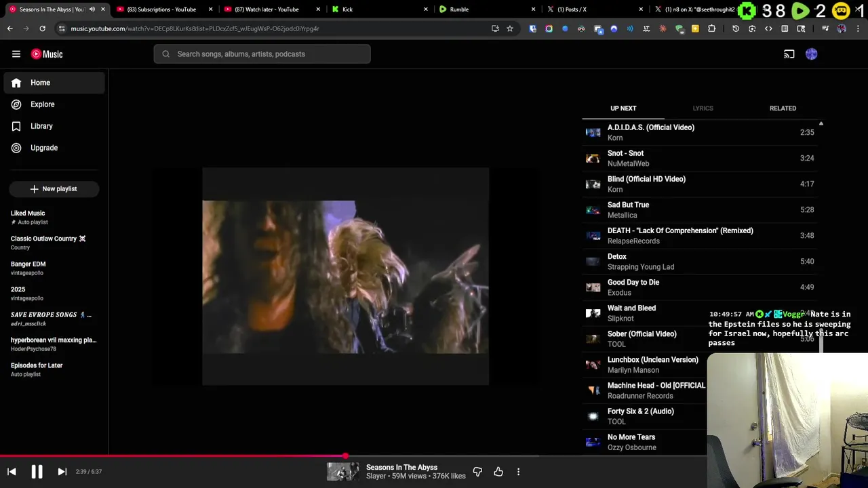
Task: Play Lunchbox (Unclean Version) from queue
Action: tap(644, 365)
